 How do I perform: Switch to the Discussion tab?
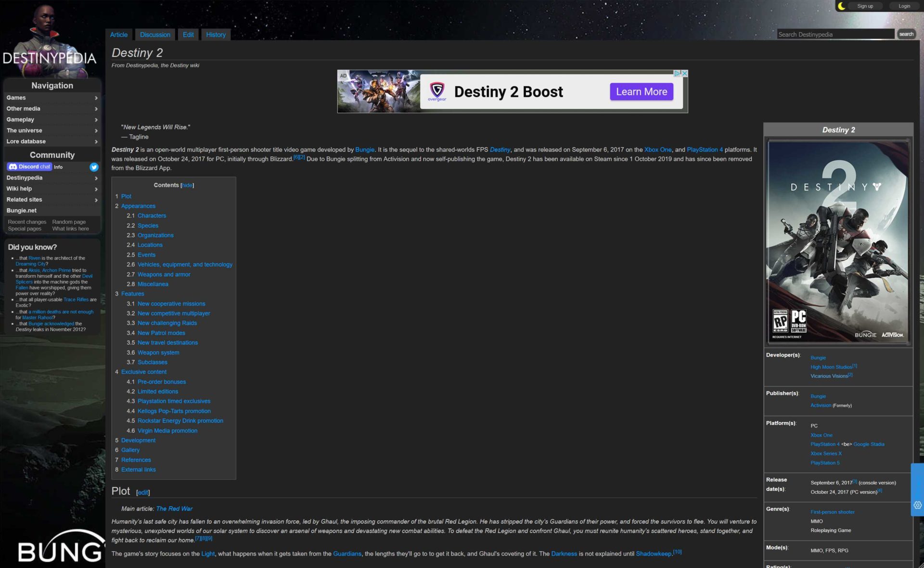point(155,35)
